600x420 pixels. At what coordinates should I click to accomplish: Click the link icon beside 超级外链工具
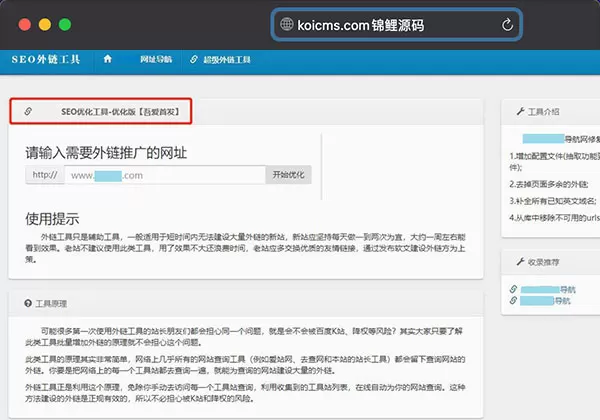[x=194, y=59]
